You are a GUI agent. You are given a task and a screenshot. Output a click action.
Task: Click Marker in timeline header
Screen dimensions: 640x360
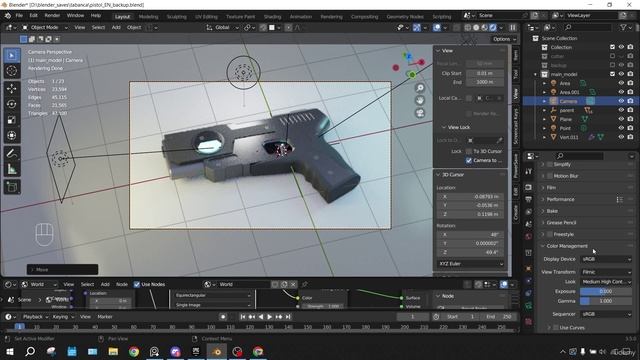105,317
